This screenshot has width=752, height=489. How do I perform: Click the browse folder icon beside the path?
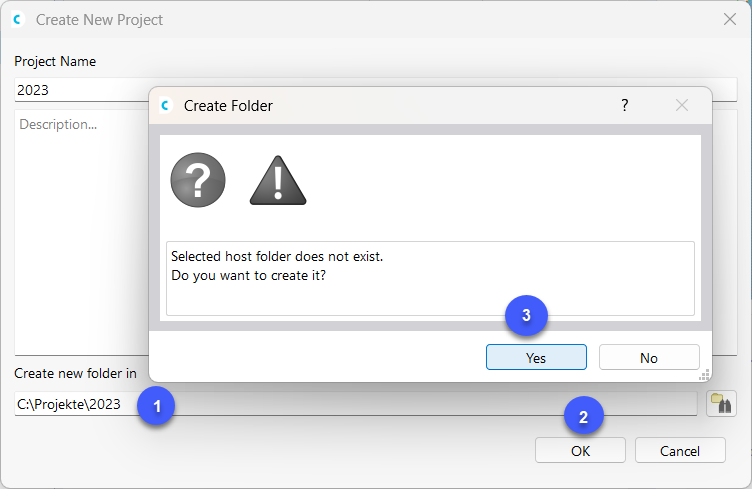(x=721, y=403)
